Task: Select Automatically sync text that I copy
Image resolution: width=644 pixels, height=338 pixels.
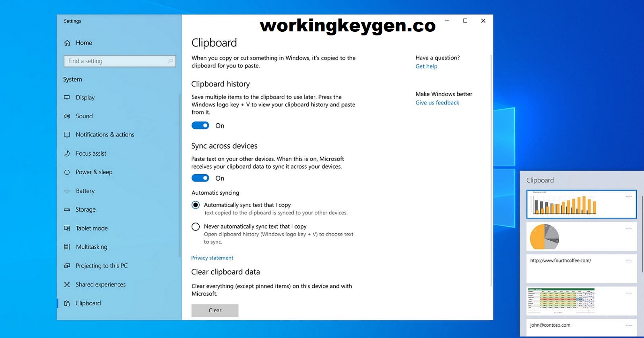Action: pyautogui.click(x=196, y=205)
